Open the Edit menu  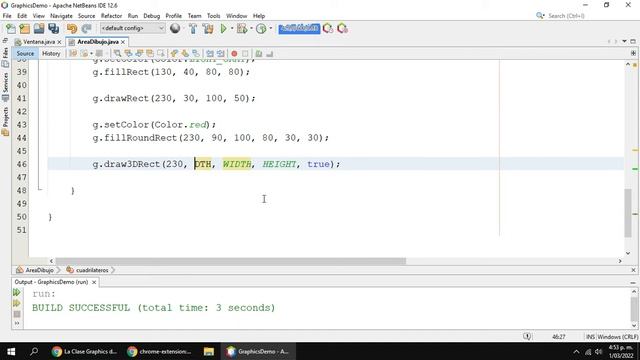click(x=22, y=16)
